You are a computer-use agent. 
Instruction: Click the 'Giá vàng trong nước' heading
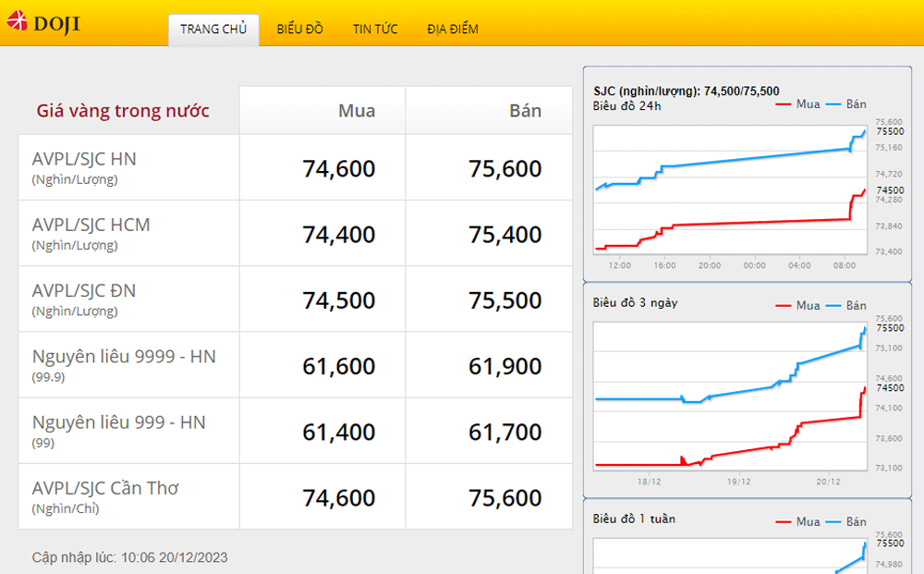[x=123, y=111]
